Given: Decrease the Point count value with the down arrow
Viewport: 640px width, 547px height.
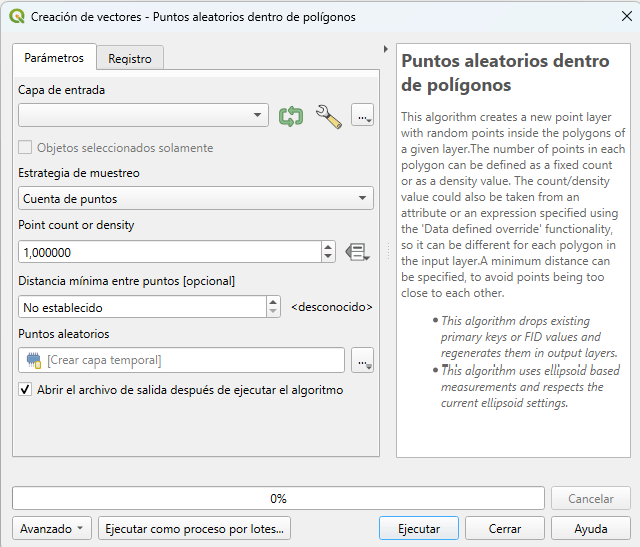Looking at the screenshot, I should (x=328, y=257).
